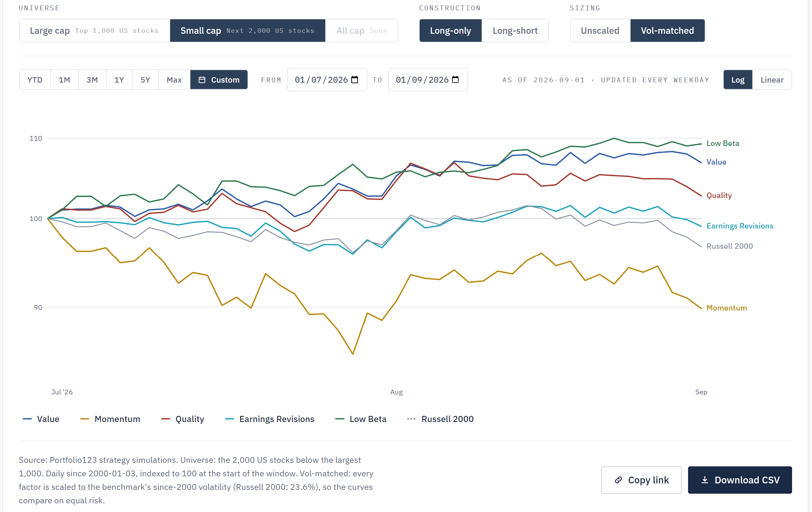Viewport: 812px width, 512px height.
Task: Select the Large cap universe
Action: point(94,31)
